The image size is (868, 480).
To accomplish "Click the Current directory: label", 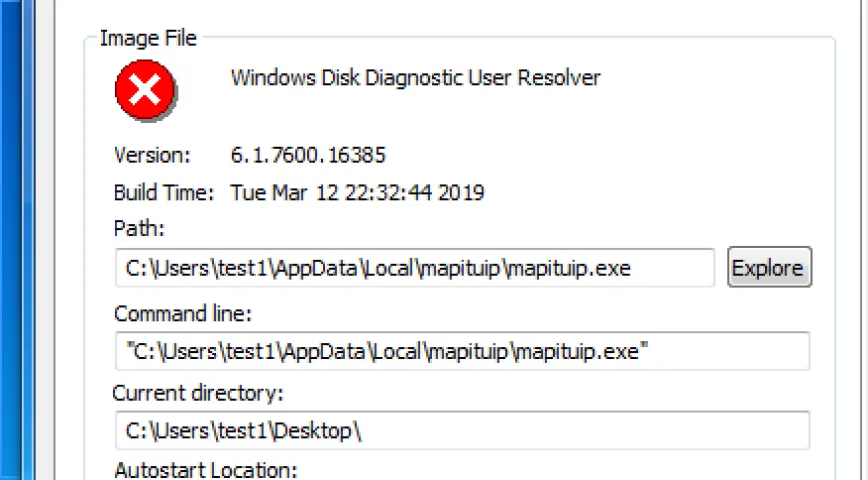I will tap(198, 393).
